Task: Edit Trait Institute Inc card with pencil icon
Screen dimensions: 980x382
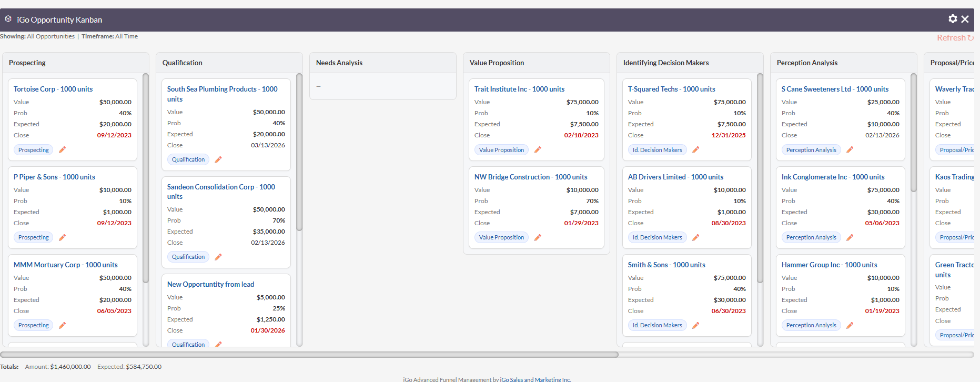Action: click(x=538, y=150)
